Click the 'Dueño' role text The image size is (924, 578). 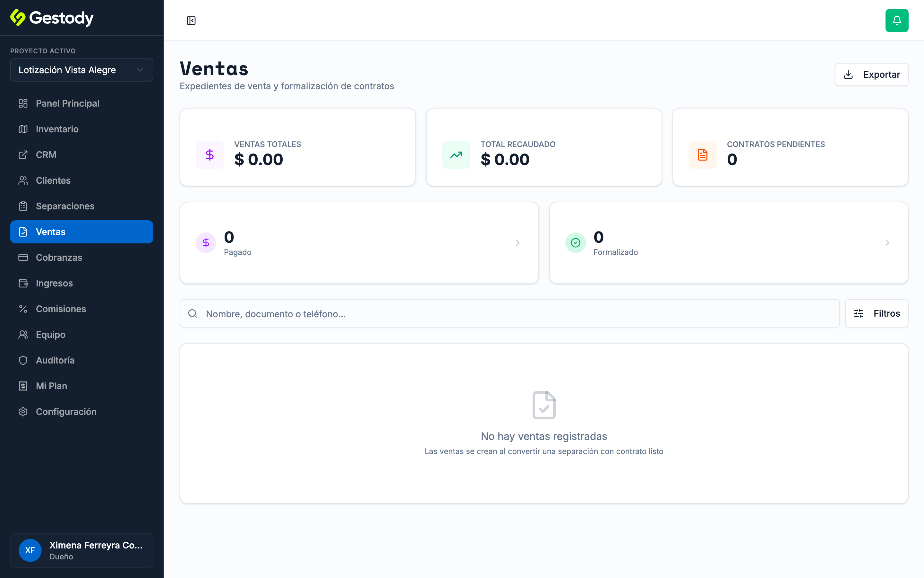point(61,556)
